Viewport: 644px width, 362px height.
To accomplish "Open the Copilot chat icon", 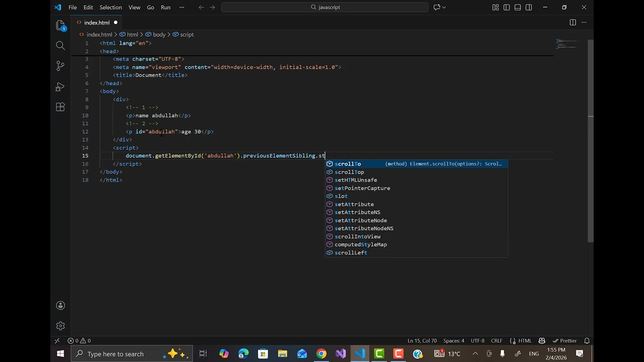I will (437, 7).
